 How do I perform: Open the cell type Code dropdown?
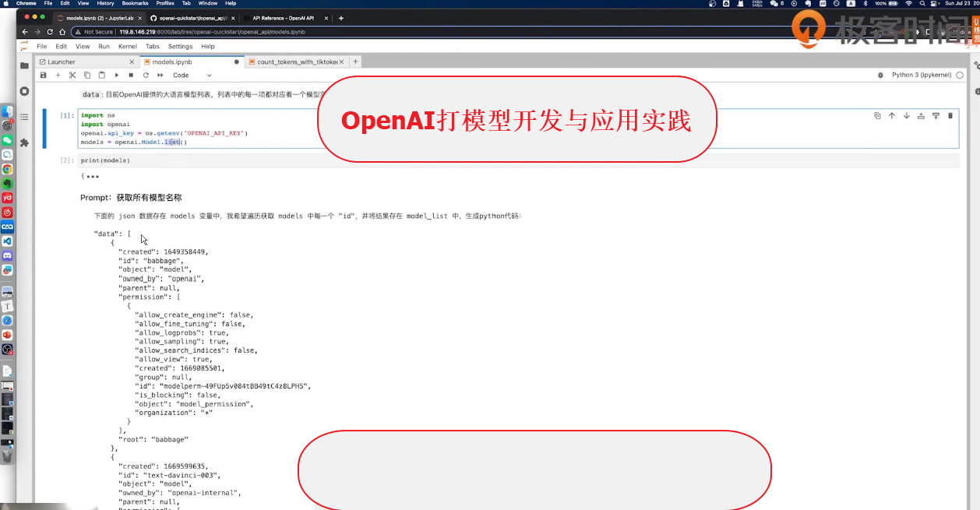(x=192, y=76)
